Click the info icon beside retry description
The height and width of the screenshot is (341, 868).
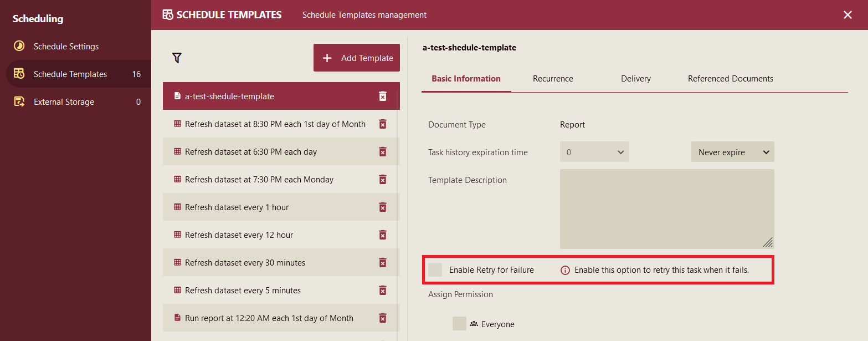click(566, 271)
